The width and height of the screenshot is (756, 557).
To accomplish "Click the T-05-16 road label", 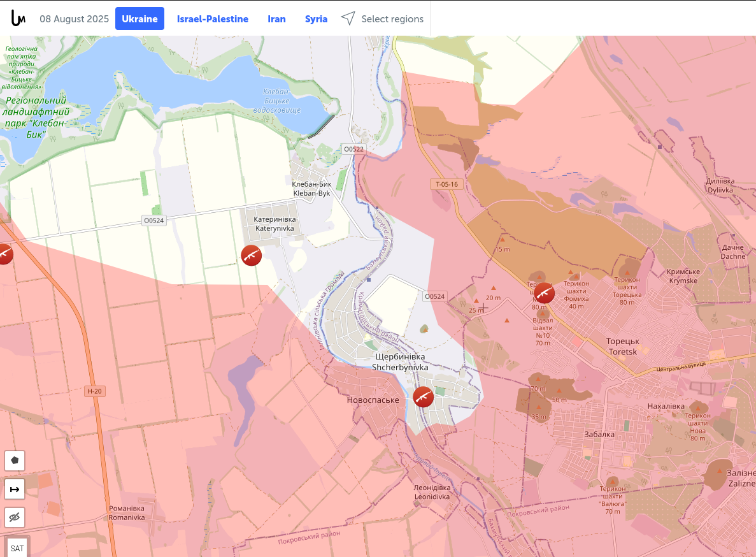I will (x=447, y=184).
